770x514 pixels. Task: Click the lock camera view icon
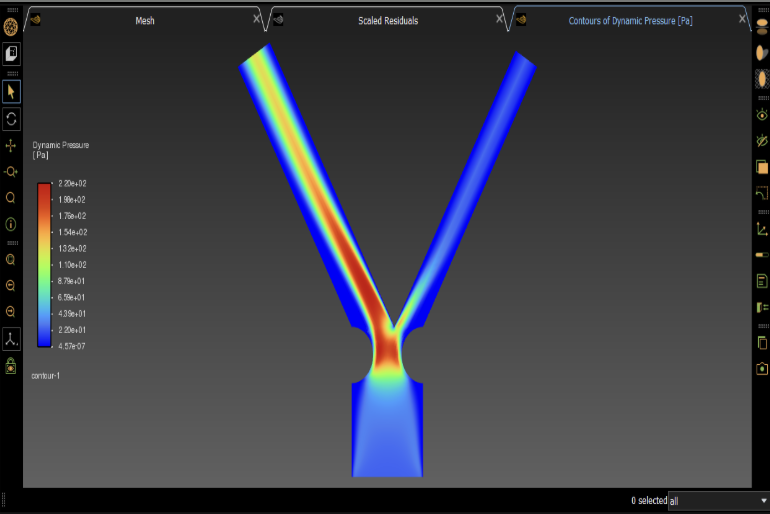pyautogui.click(x=11, y=366)
